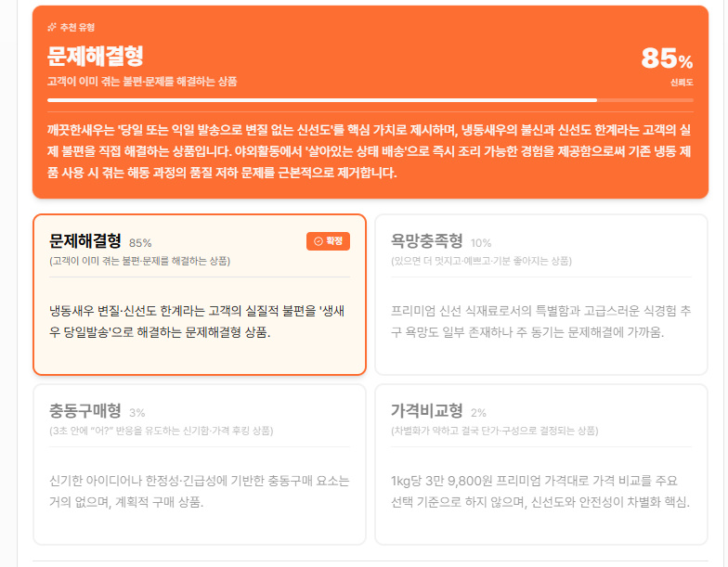
Task: Click the 2% value beside 가격비교형
Action: 479,413
